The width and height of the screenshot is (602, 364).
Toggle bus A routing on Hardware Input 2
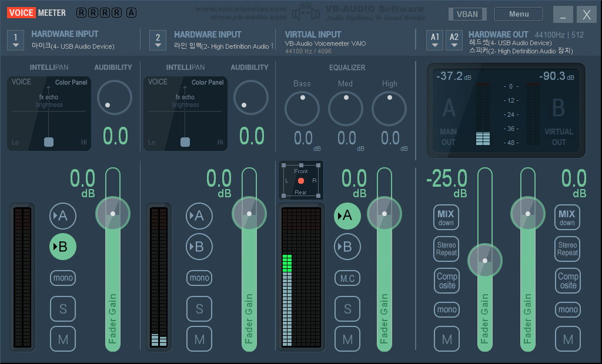pyautogui.click(x=199, y=216)
